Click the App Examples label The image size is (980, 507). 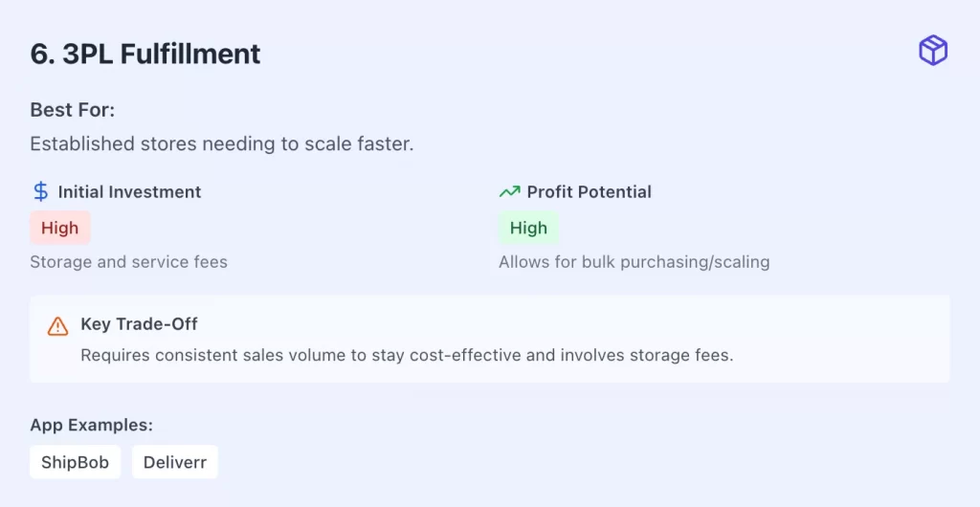coord(91,425)
